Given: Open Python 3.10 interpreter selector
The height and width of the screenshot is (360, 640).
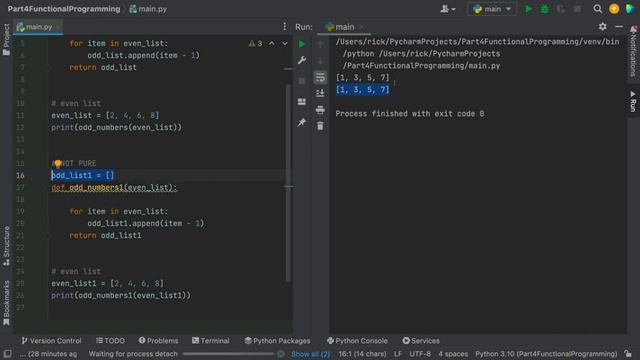Looking at the screenshot, I should (x=546, y=354).
